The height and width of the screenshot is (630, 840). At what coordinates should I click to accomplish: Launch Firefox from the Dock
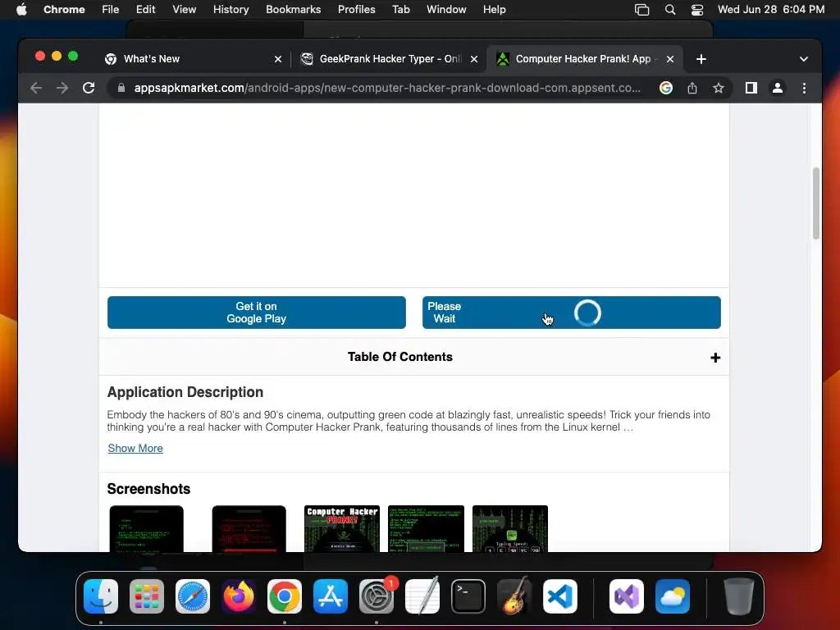[x=239, y=596]
